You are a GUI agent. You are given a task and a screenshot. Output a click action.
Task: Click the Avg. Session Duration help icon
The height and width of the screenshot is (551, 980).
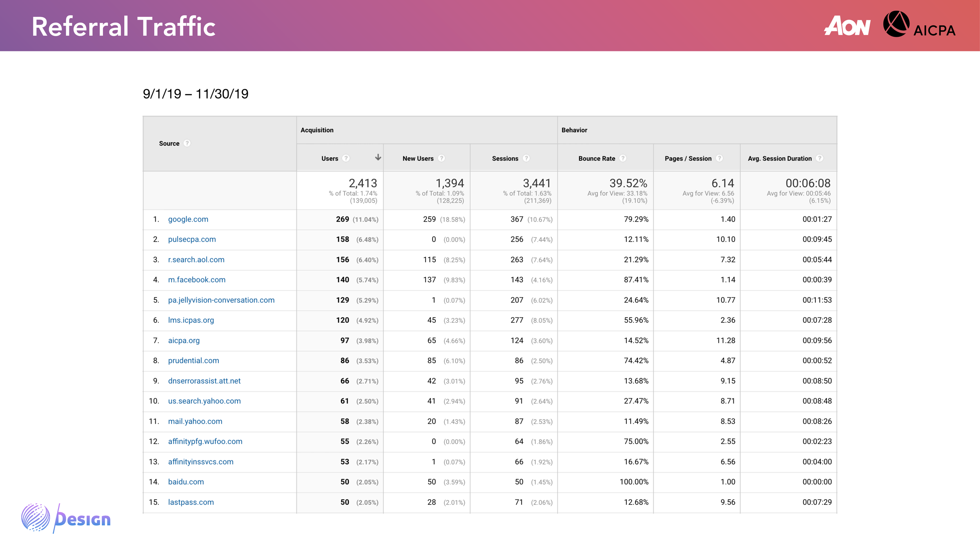820,158
